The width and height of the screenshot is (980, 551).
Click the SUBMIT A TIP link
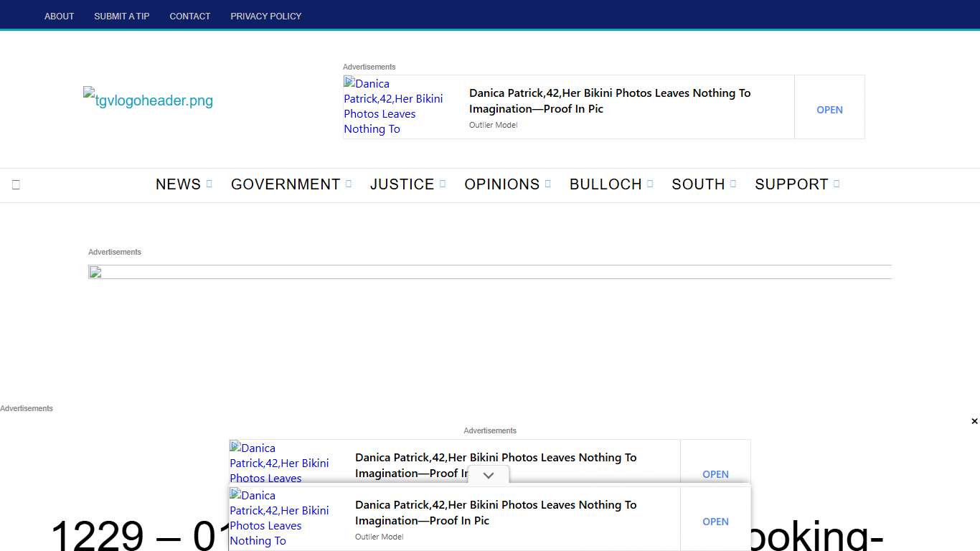121,16
